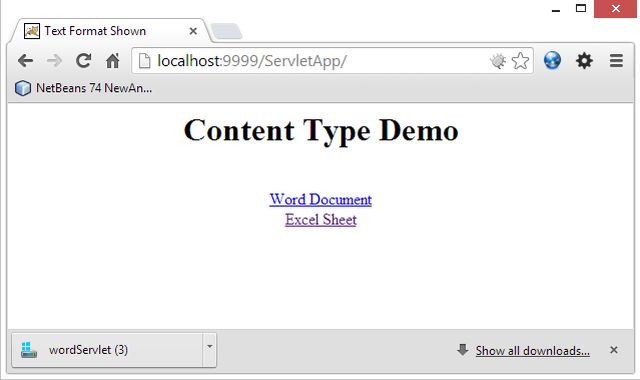Close the downloads bar
The height and width of the screenshot is (380, 640).
coord(613,350)
